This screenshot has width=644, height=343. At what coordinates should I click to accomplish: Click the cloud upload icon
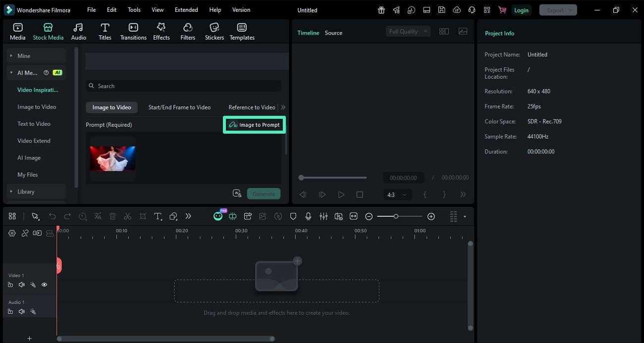click(457, 10)
